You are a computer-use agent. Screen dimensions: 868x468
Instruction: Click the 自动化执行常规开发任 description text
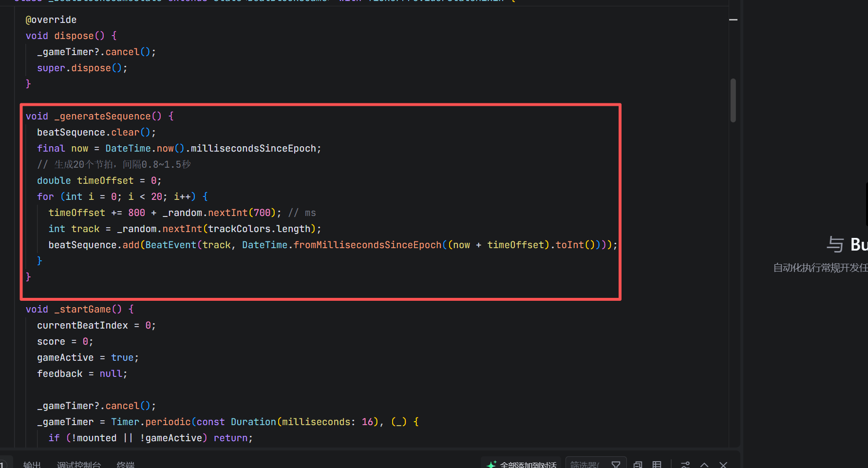pyautogui.click(x=821, y=268)
